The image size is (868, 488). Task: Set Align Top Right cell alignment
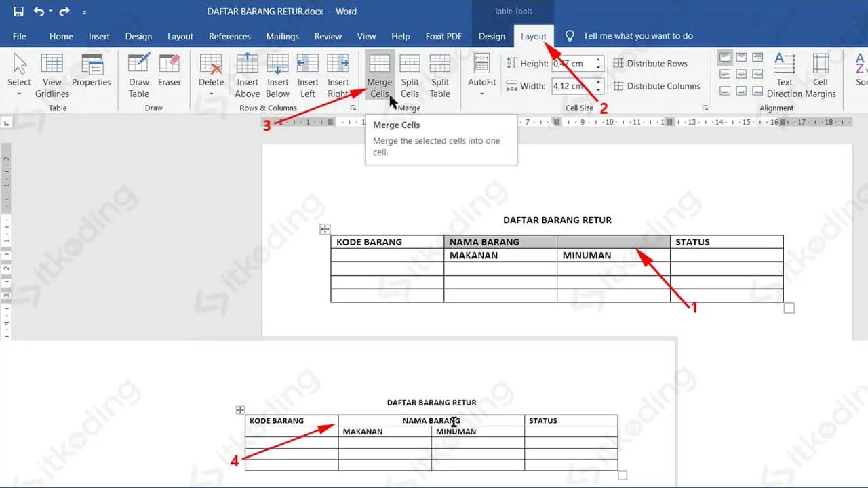click(x=757, y=58)
